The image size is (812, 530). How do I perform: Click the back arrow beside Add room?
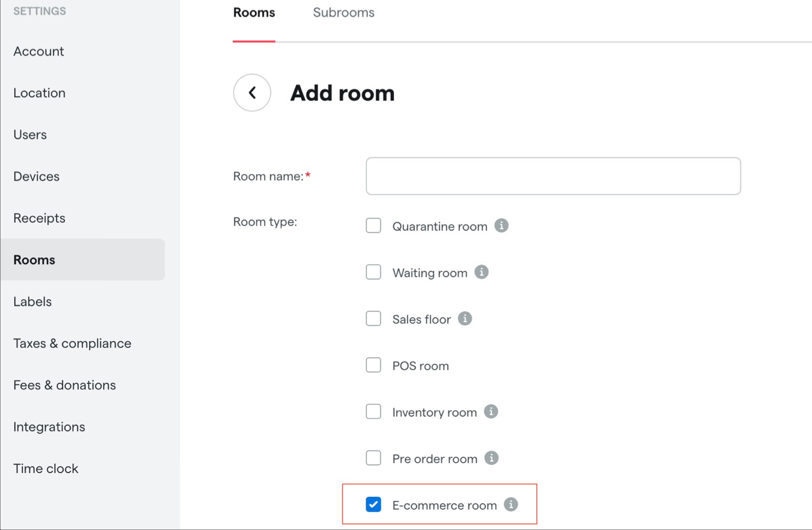coord(252,93)
